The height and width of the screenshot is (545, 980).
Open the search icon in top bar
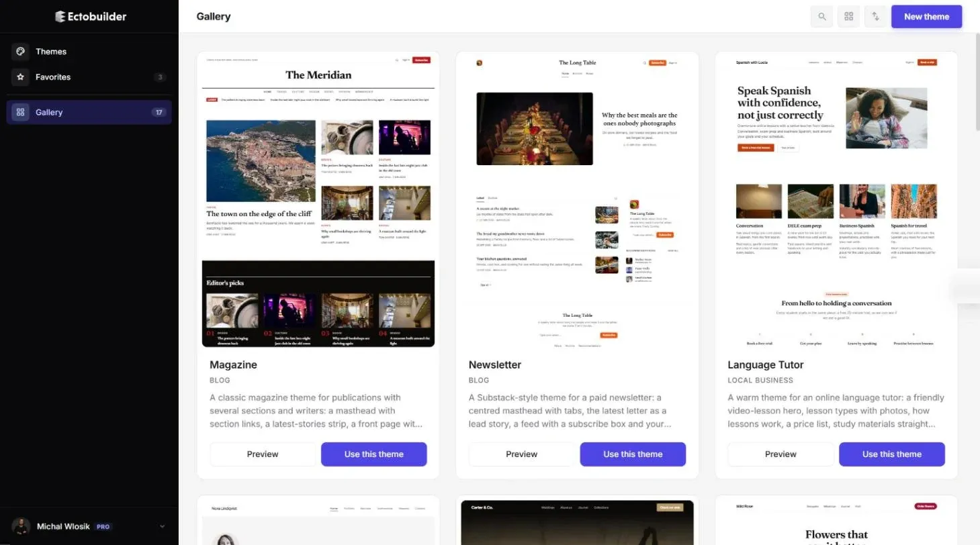(821, 17)
